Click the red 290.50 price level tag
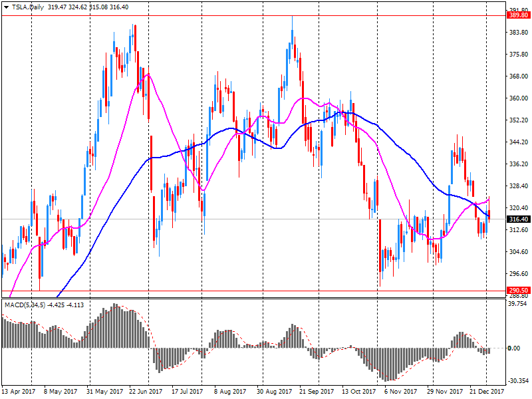Image resolution: width=532 pixels, height=399 pixels. (x=517, y=290)
